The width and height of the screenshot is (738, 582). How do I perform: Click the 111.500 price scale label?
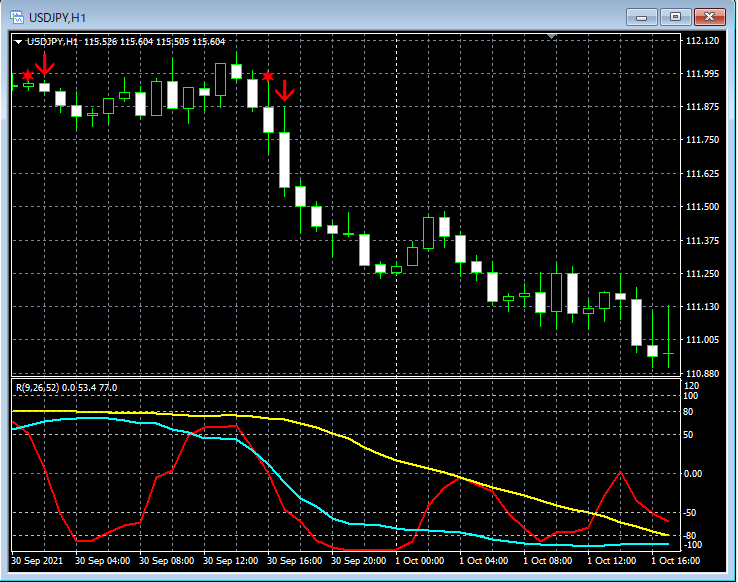tap(703, 207)
